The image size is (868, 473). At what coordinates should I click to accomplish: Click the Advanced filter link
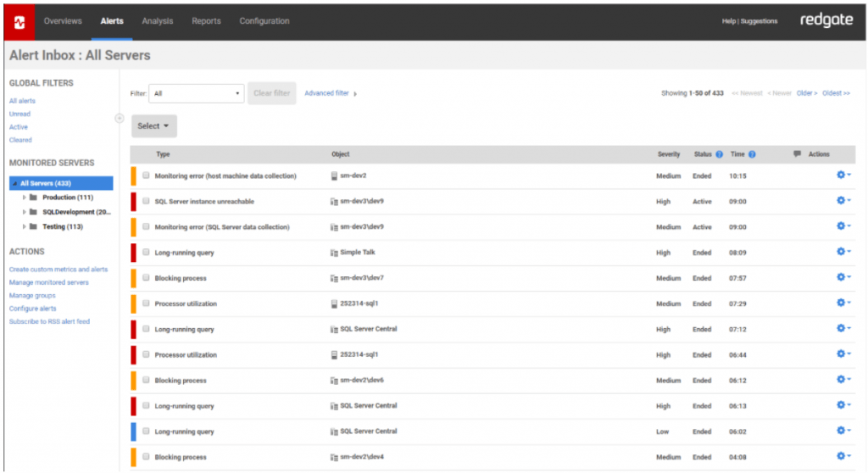tap(327, 93)
